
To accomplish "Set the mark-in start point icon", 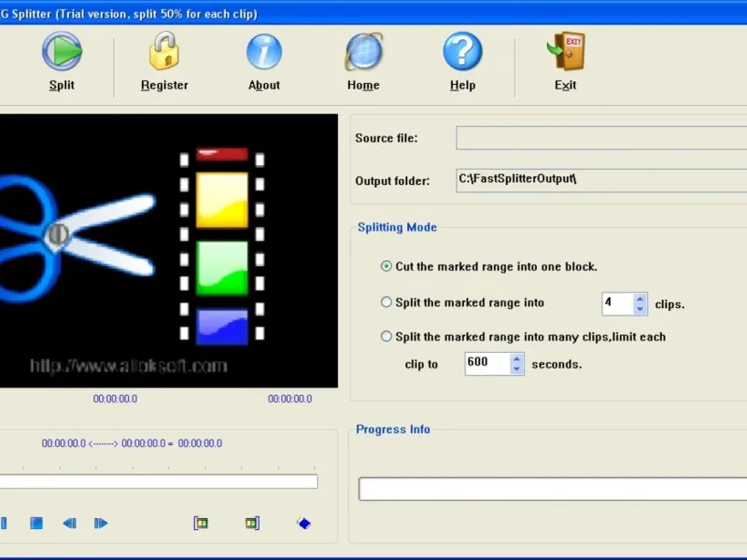I will [201, 524].
